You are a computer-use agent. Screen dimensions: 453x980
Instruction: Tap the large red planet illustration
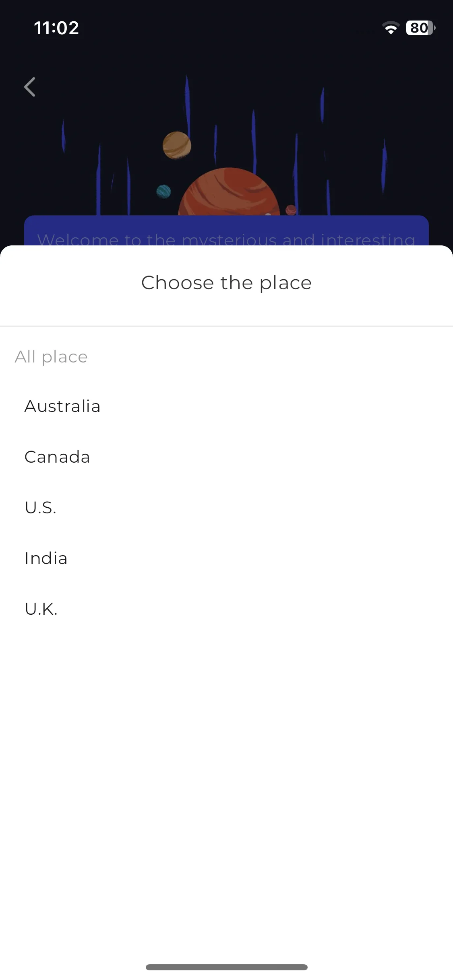[x=229, y=191]
